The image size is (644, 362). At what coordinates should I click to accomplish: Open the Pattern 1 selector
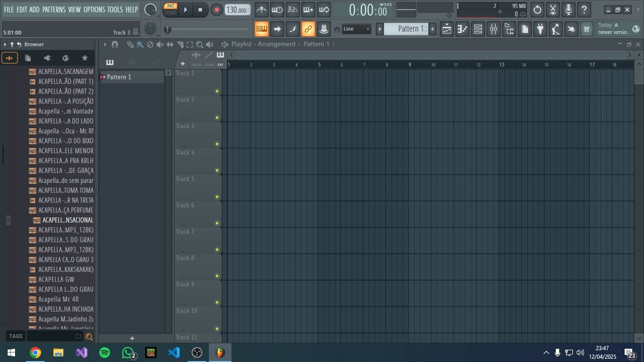(406, 29)
